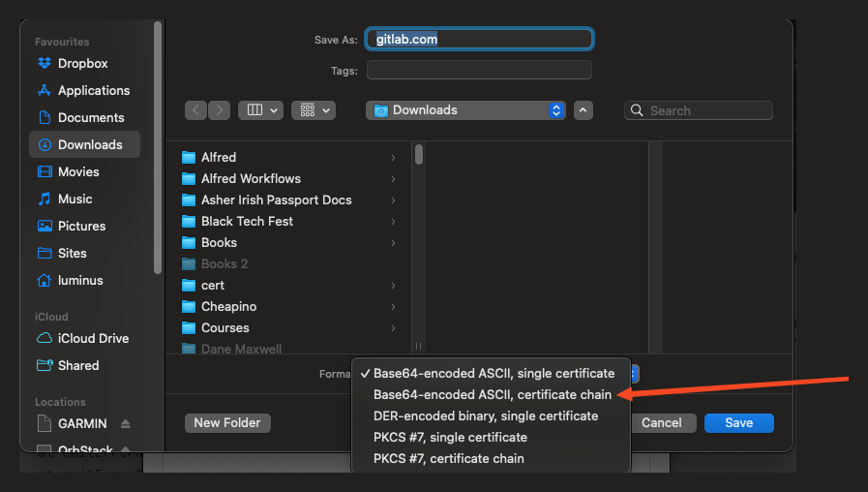Click the New Folder button
868x492 pixels.
pyautogui.click(x=227, y=422)
